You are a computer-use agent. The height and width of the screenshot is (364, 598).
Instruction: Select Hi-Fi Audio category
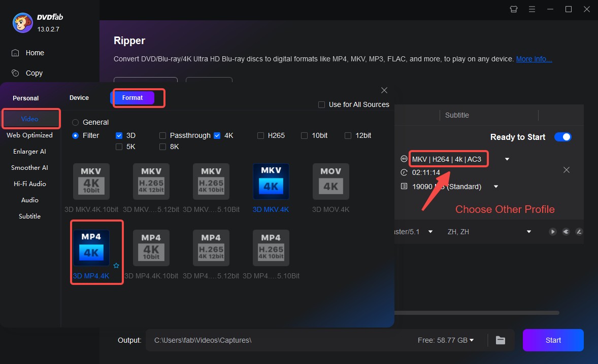[x=30, y=184]
